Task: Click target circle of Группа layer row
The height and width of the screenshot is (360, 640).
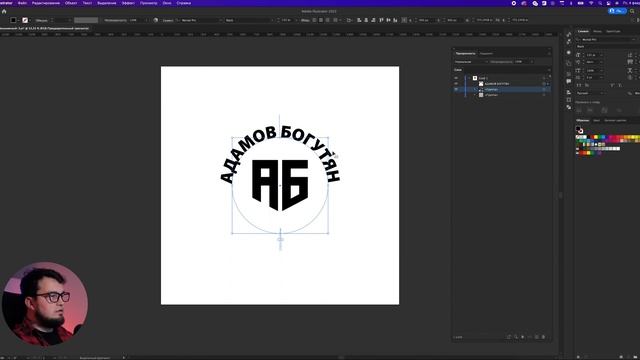Action: 544,95
